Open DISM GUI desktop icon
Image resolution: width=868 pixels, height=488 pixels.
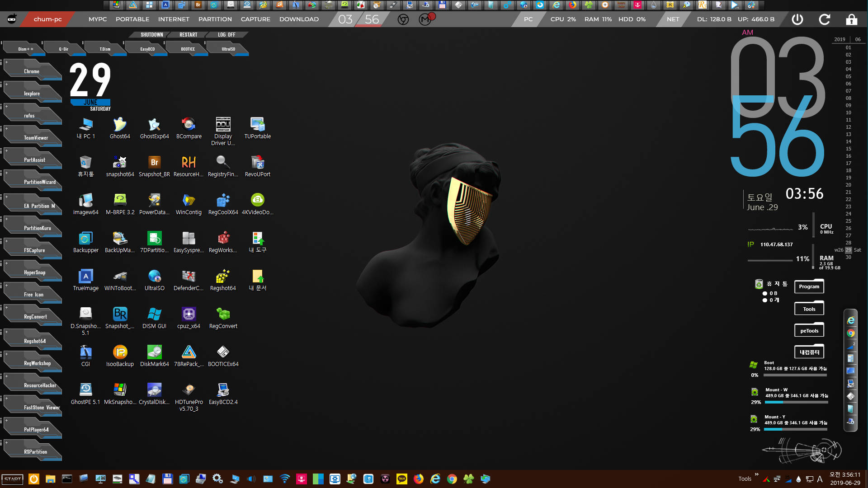pos(154,318)
